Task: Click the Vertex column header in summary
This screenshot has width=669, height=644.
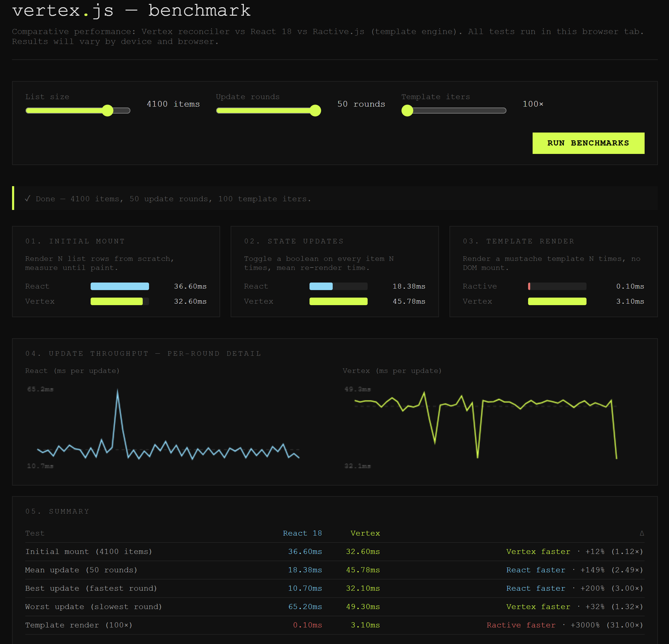Action: (x=365, y=533)
